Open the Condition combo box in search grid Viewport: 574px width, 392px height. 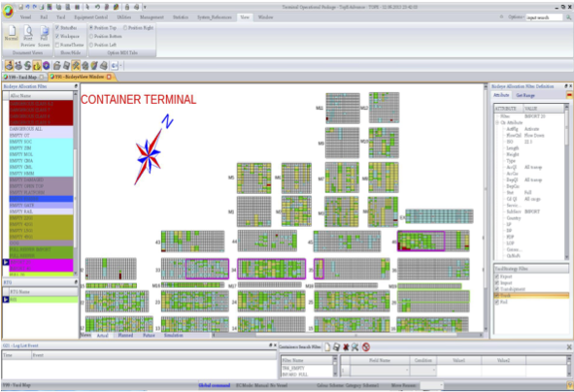click(423, 371)
